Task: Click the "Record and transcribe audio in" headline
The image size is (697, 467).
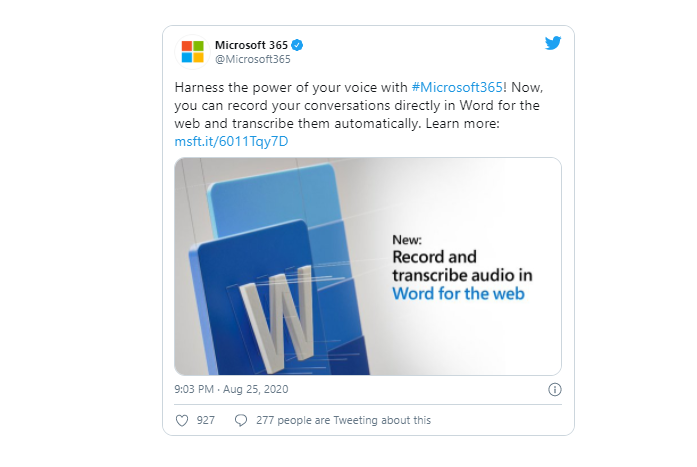Action: point(461,266)
